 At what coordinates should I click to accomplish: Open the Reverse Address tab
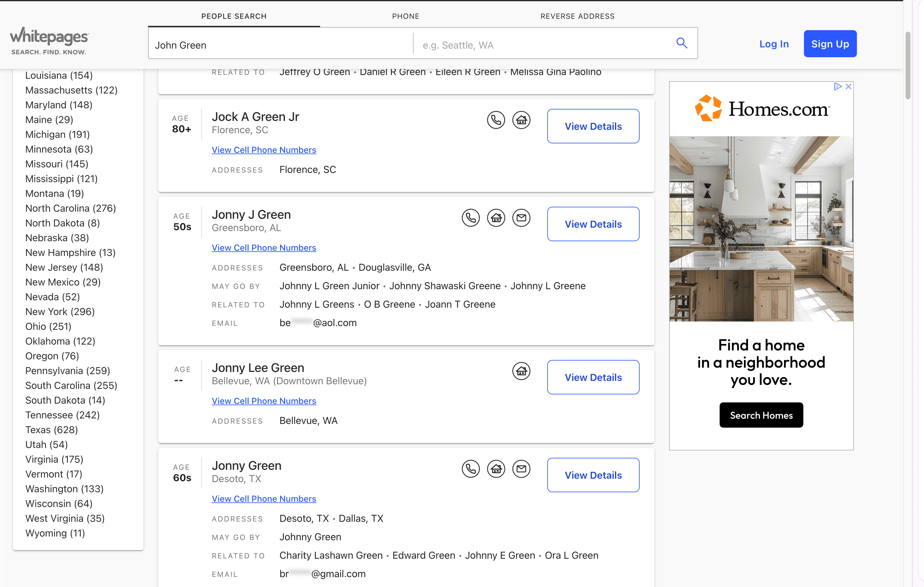coord(577,16)
